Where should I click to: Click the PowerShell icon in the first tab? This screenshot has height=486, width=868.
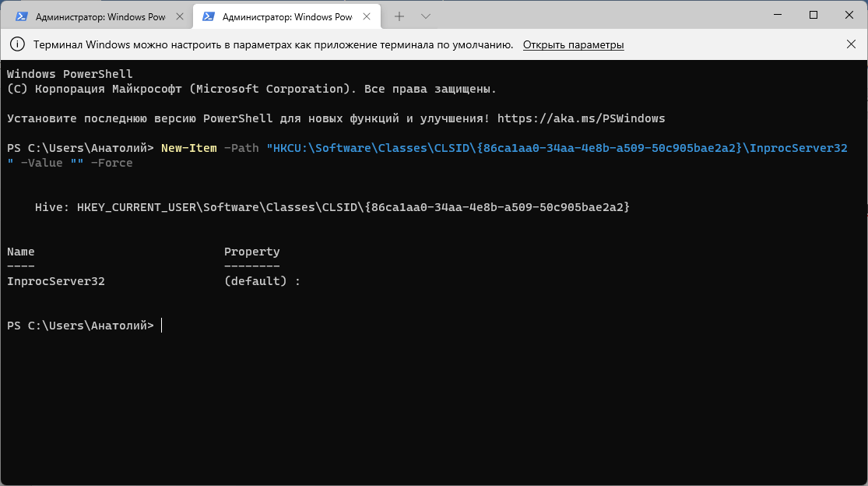pyautogui.click(x=22, y=16)
